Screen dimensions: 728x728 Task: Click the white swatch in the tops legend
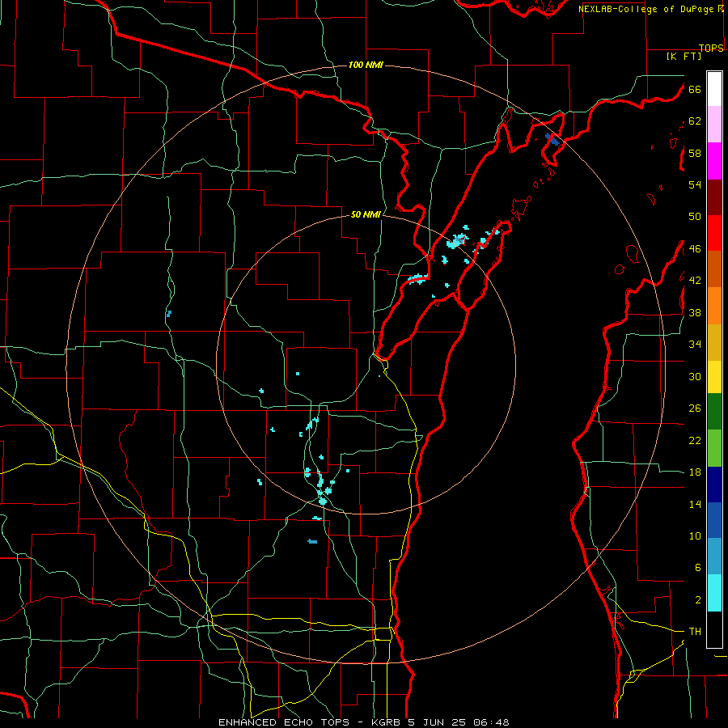(x=714, y=89)
